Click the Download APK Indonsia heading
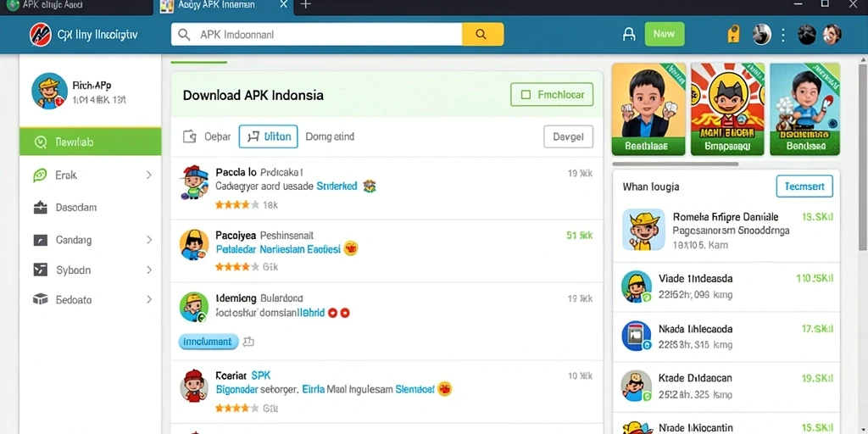868x434 pixels. click(253, 95)
